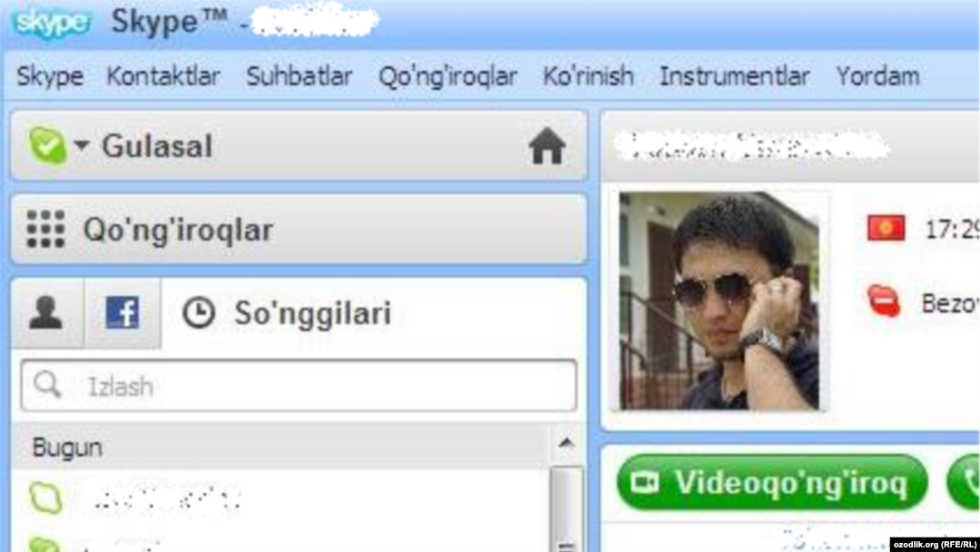This screenshot has height=552, width=980.
Task: Click the Kyrgyzstan flag icon
Action: [x=886, y=228]
